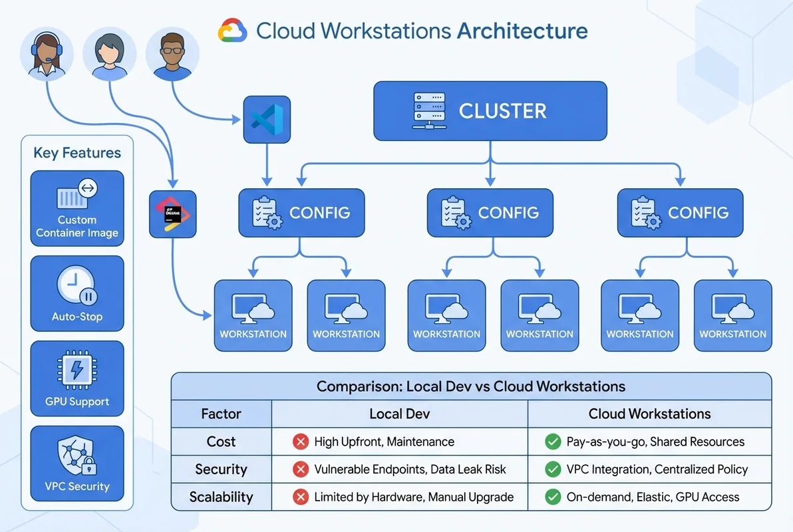Select the GPU Support chip icon
The width and height of the screenshot is (793, 532).
click(77, 370)
